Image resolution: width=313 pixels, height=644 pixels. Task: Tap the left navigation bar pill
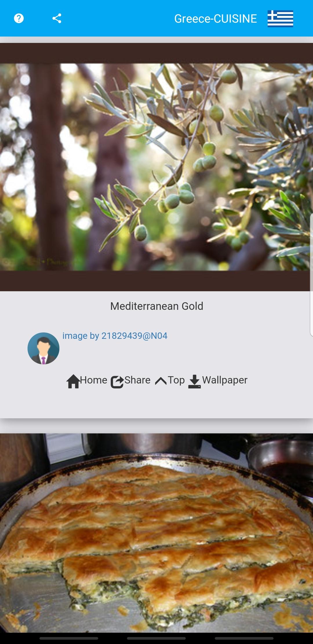[69, 638]
